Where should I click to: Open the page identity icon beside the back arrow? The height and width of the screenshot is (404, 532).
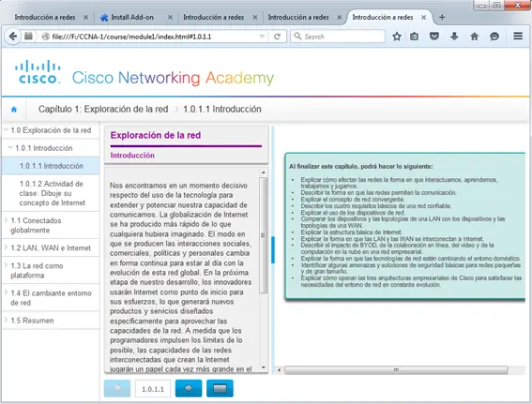click(28, 36)
